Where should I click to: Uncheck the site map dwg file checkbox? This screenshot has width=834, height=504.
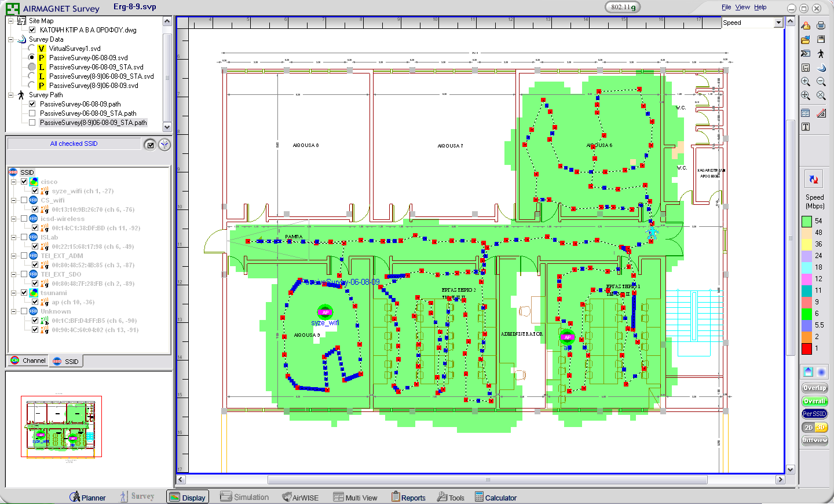32,30
